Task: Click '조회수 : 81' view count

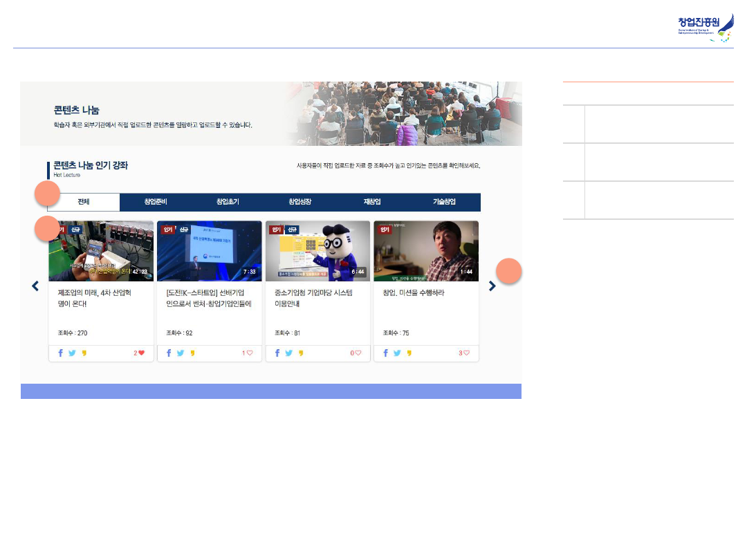Action: pos(287,333)
